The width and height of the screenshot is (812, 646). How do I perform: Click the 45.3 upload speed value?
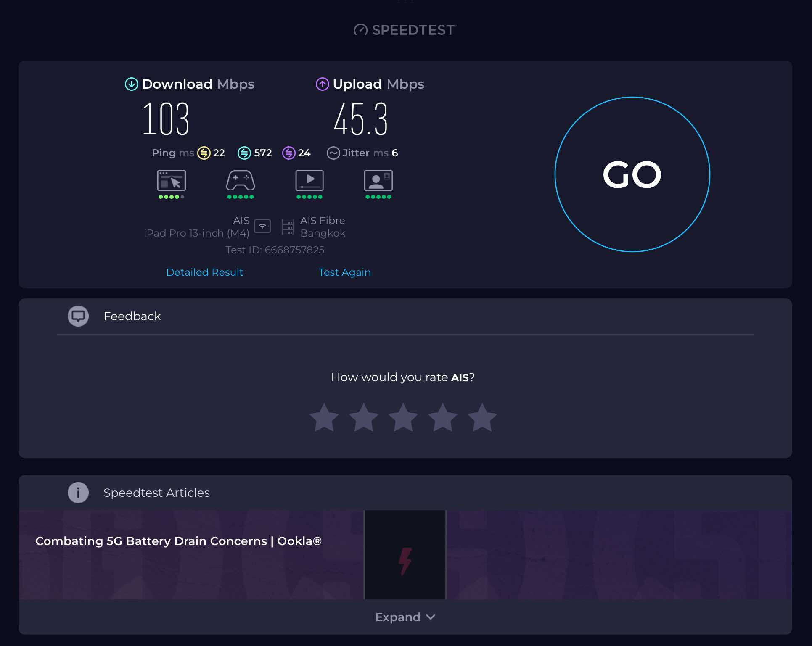(x=361, y=119)
